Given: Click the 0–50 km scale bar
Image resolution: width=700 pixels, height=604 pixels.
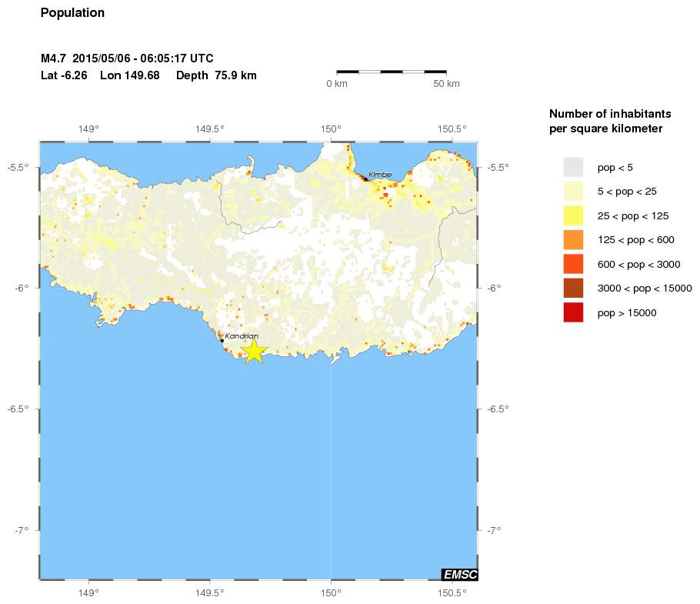Looking at the screenshot, I should click(392, 72).
